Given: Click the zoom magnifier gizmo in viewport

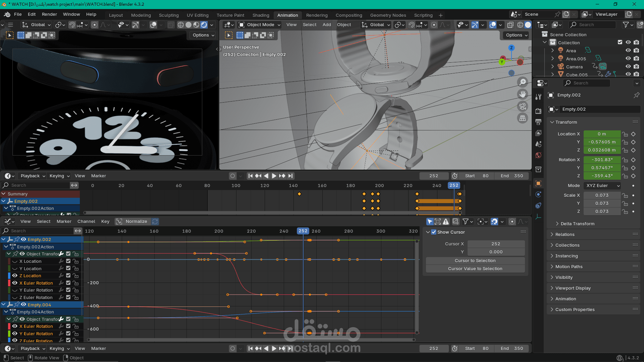Looking at the screenshot, I should click(x=523, y=82).
